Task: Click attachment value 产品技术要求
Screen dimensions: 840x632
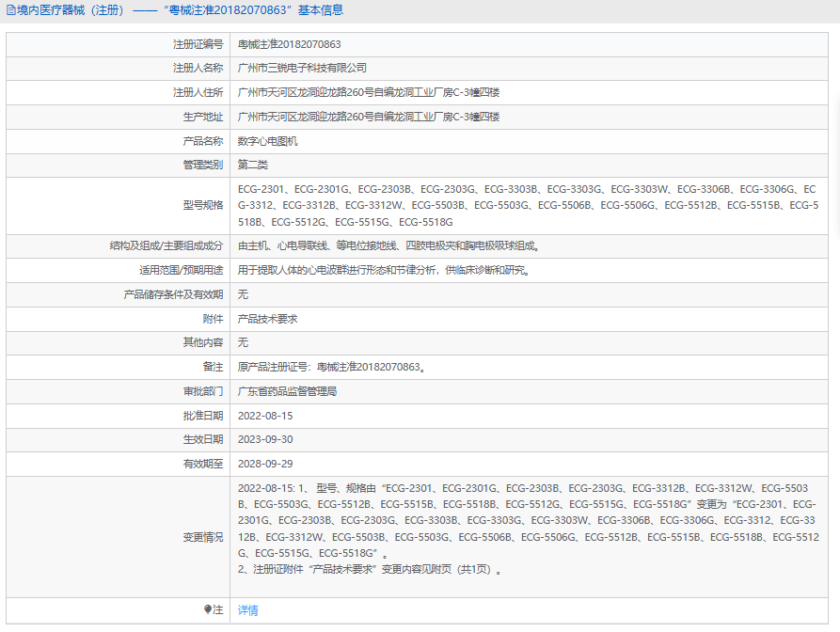Action: 267,319
